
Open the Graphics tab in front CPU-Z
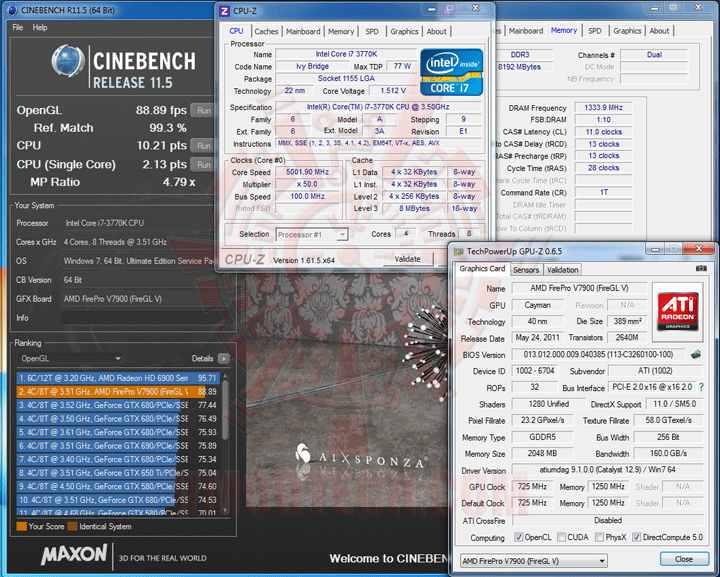(405, 32)
